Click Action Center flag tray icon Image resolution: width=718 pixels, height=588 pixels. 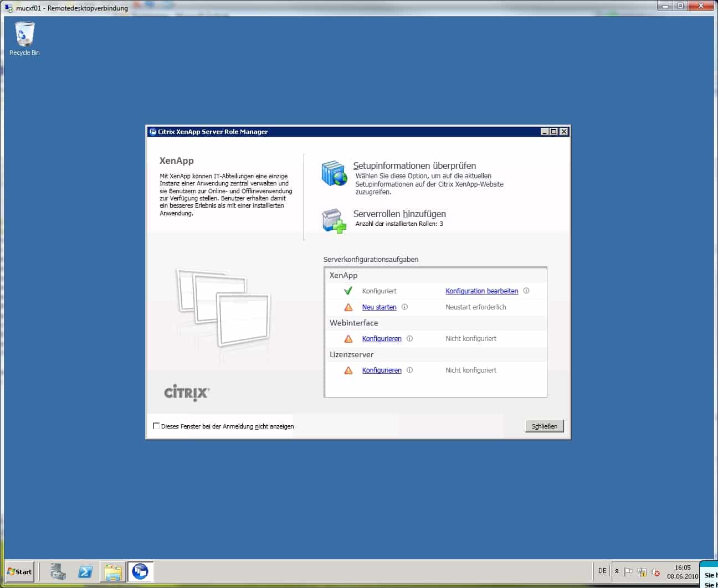[629, 572]
